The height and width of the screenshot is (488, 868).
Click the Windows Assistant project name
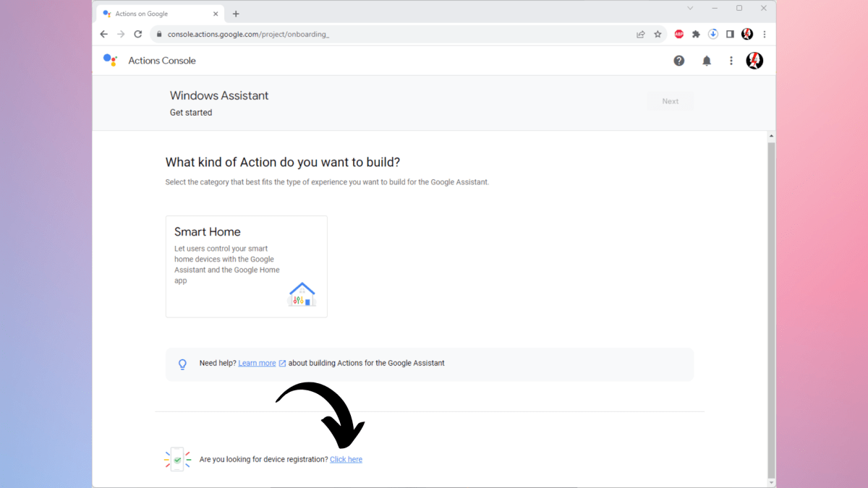click(219, 95)
